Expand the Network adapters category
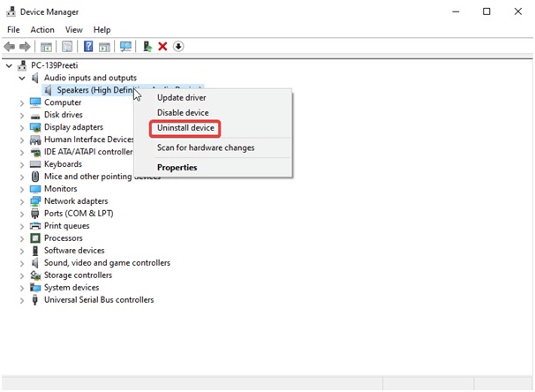Viewport: 535px width, 392px height. coord(22,201)
